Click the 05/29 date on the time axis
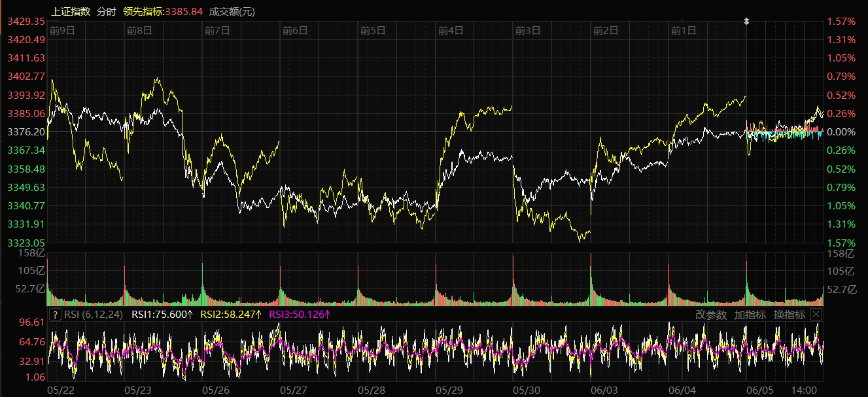This screenshot has height=397, width=868. coord(449,390)
